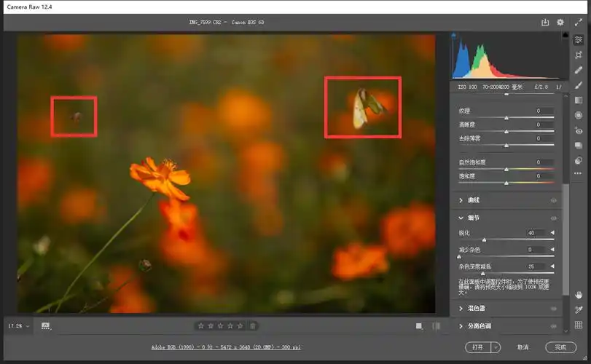Click the 取消 button
Image resolution: width=591 pixels, height=364 pixels.
click(522, 347)
